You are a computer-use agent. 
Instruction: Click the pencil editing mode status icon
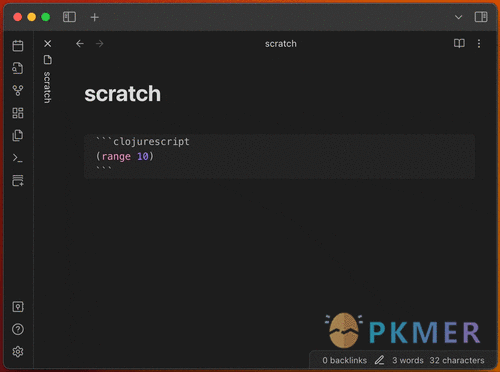point(379,360)
